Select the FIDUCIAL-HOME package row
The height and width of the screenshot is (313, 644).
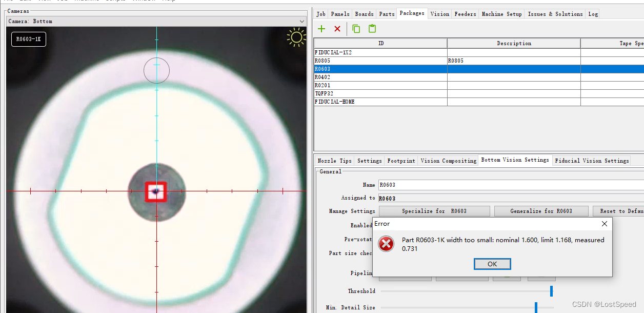tap(479, 102)
